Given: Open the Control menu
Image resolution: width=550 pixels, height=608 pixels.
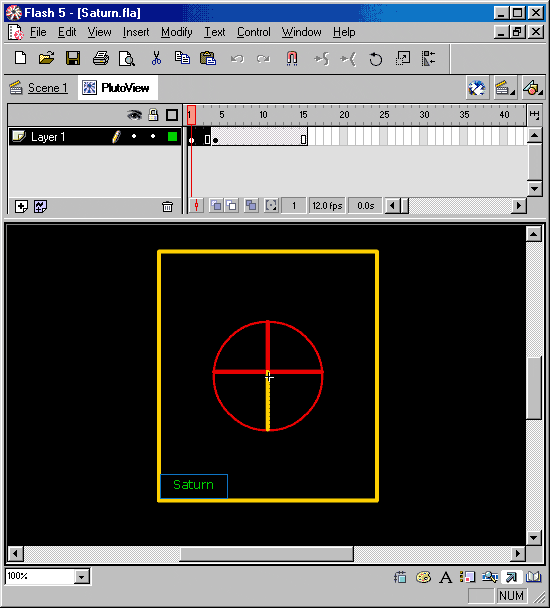Looking at the screenshot, I should pyautogui.click(x=254, y=32).
